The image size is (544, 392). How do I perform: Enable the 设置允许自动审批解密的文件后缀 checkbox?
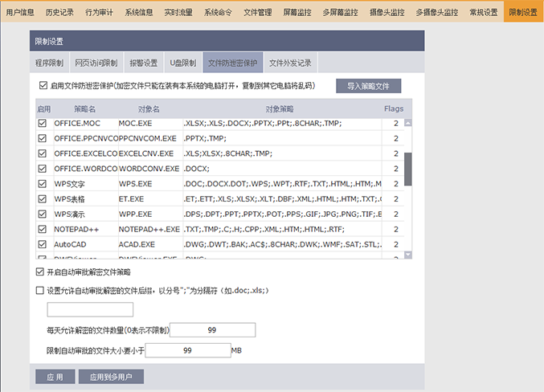pyautogui.click(x=40, y=290)
